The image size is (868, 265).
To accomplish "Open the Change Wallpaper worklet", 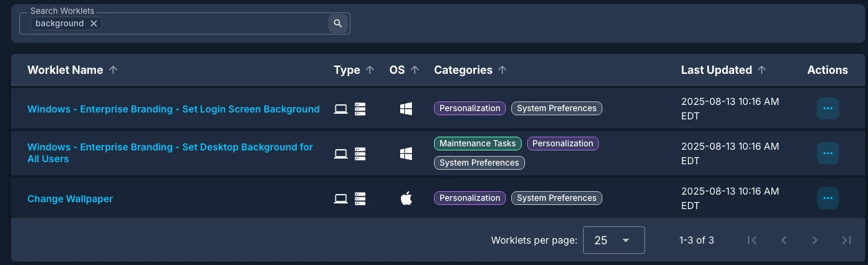I will coord(70,199).
